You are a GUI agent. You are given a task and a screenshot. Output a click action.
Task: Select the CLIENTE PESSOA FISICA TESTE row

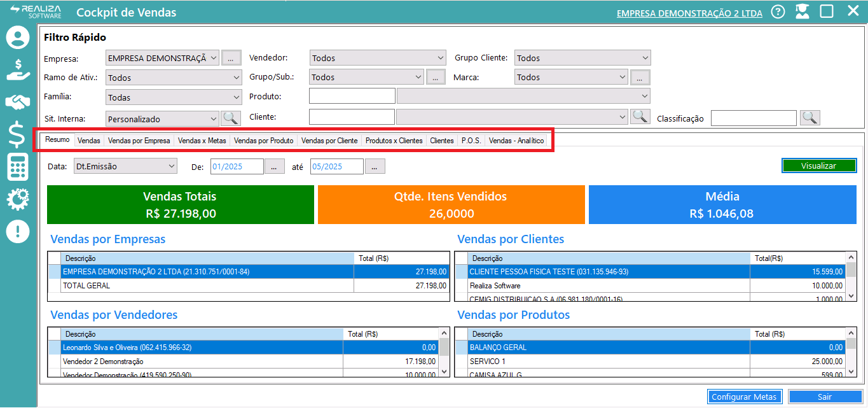(x=650, y=272)
